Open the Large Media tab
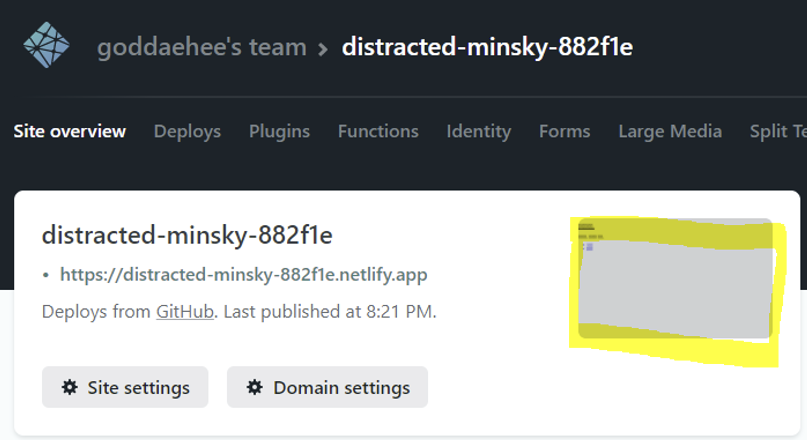 coord(670,132)
